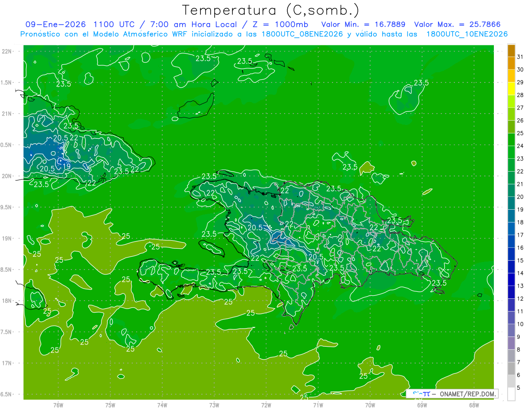This screenshot has height=411, width=532.
Task: Click legend gray swatch between 6 and 7
Action: pyautogui.click(x=511, y=368)
